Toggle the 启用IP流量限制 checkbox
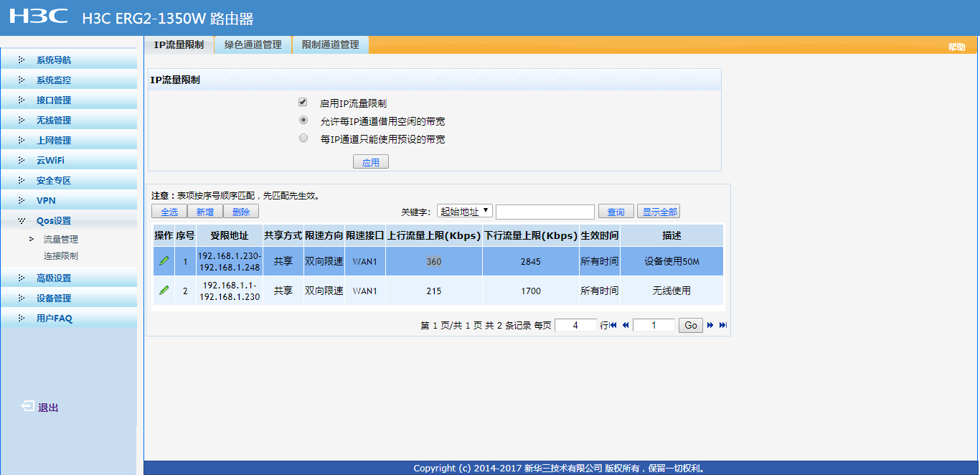 [x=303, y=103]
